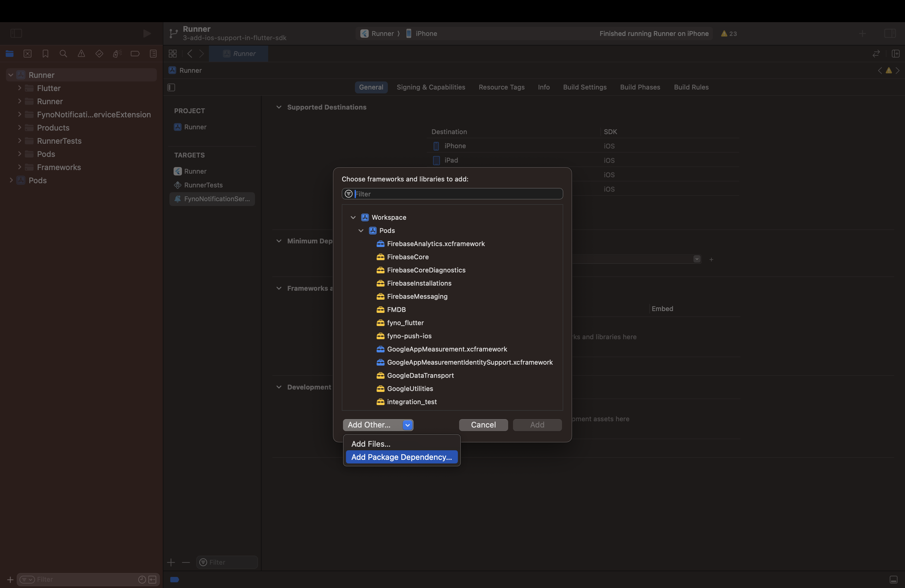Click the Cancel button

[x=483, y=425]
